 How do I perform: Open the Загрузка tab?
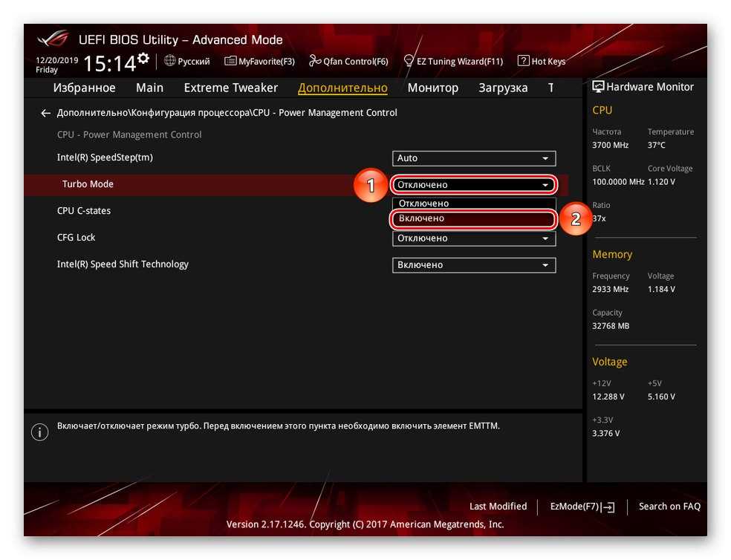(503, 88)
